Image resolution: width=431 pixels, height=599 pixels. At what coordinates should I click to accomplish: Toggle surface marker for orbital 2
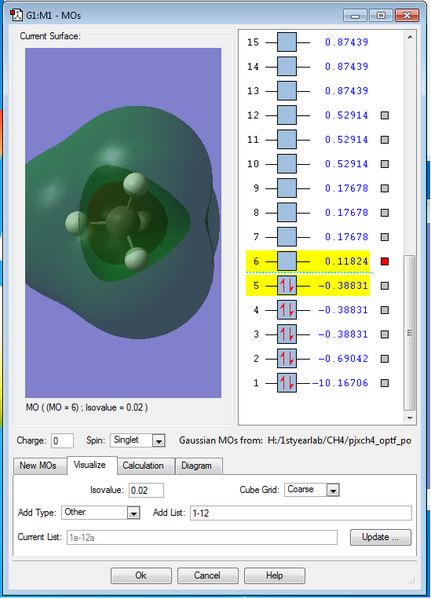385,359
